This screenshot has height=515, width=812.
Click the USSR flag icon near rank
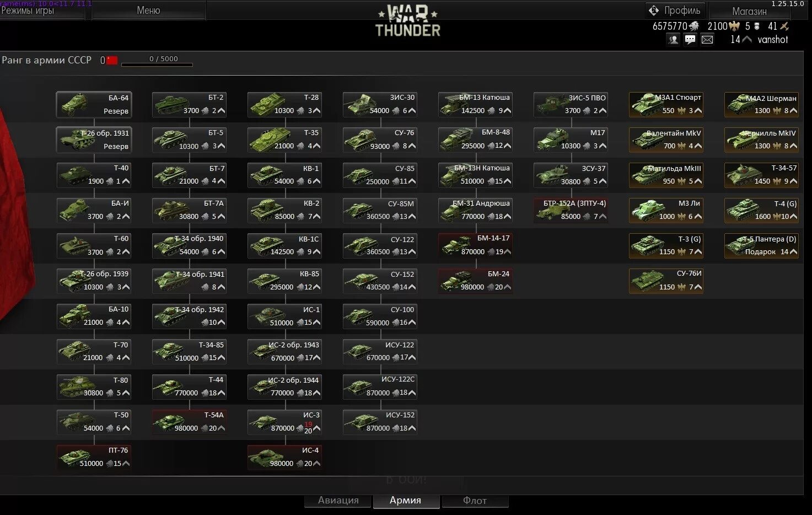[x=112, y=60]
